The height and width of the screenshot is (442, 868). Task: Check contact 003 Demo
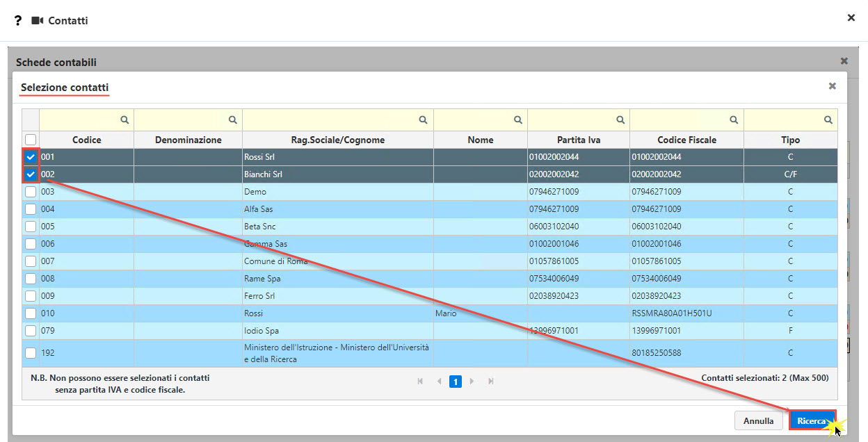click(x=31, y=192)
